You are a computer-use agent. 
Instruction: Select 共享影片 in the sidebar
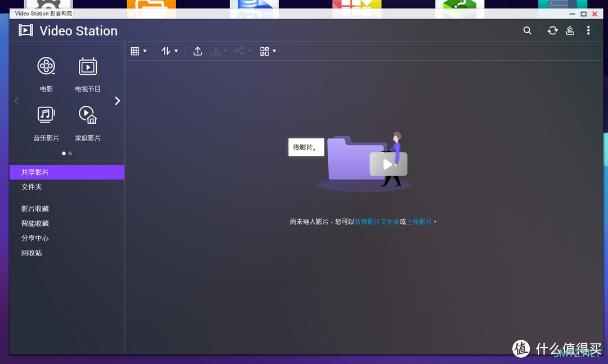coord(66,172)
